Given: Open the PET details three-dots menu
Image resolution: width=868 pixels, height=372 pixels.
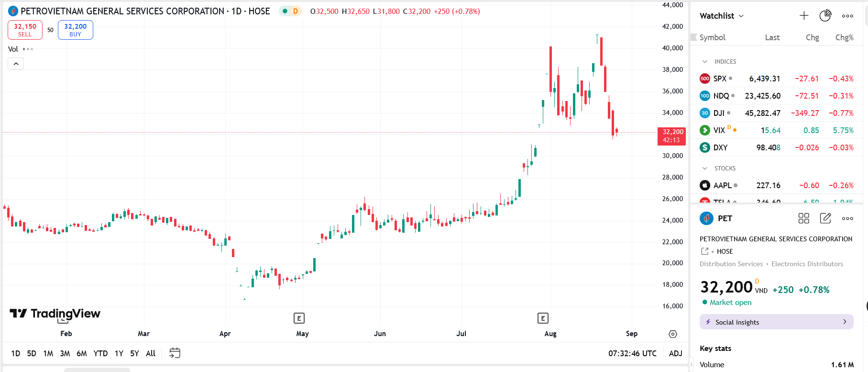Looking at the screenshot, I should click(x=847, y=218).
